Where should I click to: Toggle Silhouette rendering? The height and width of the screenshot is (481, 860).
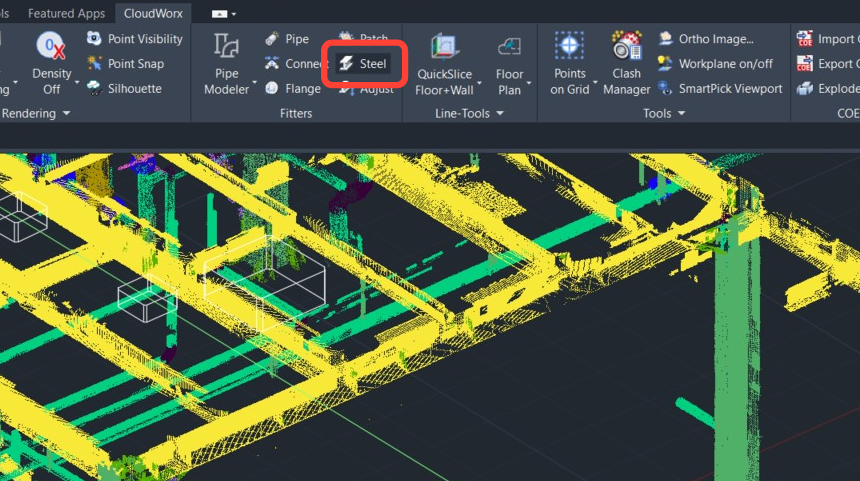(x=125, y=88)
